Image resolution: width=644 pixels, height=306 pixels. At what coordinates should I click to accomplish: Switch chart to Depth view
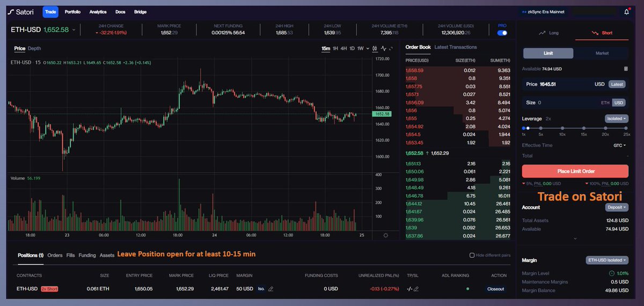click(34, 48)
